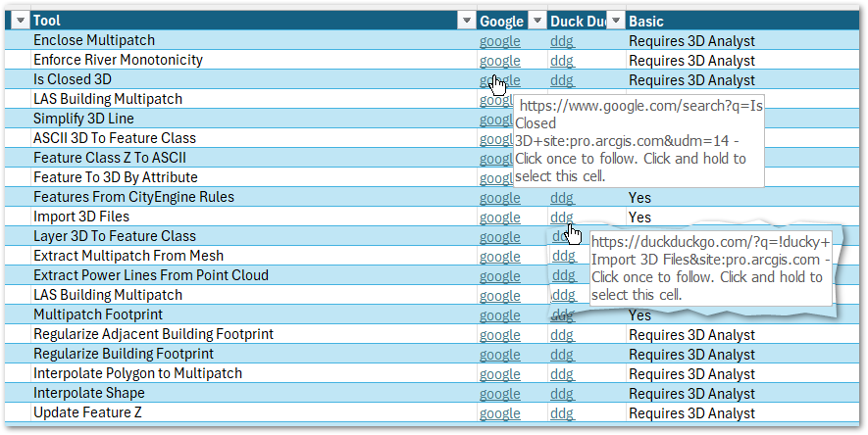This screenshot has width=868, height=435.
Task: Follow google link for Multipatch Footprint row
Action: 499,315
